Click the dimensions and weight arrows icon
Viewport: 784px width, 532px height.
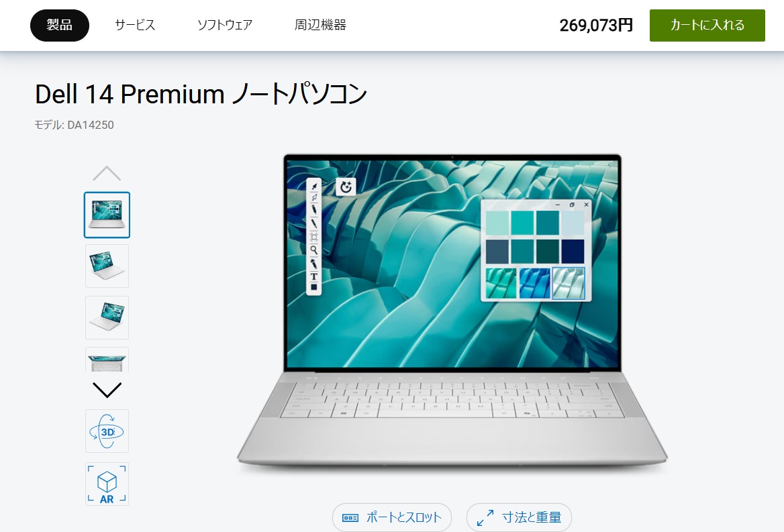coord(485,517)
